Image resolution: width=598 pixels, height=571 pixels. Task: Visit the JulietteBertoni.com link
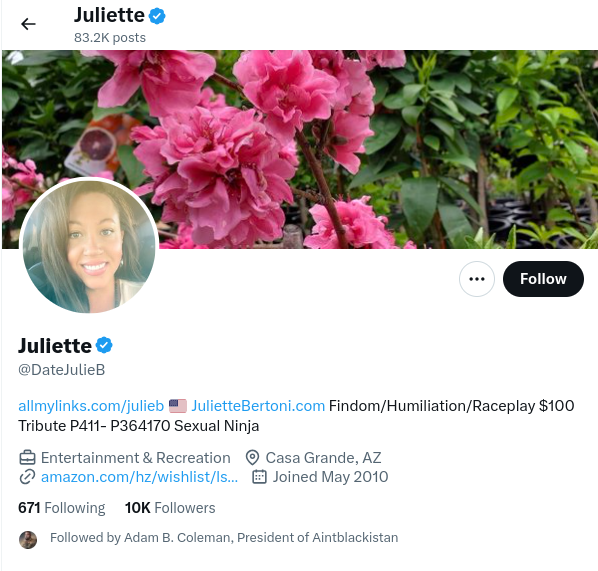(258, 406)
